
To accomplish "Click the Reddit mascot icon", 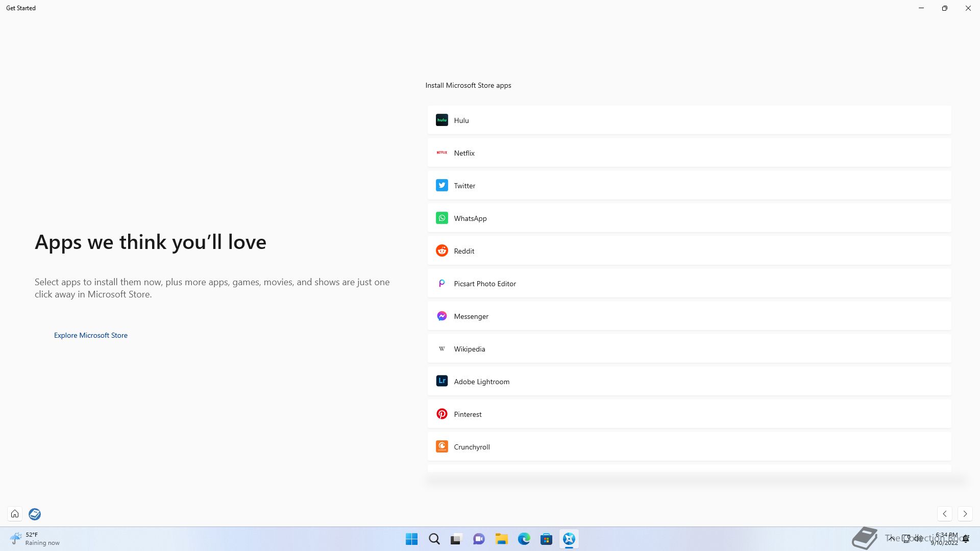I will [x=442, y=251].
